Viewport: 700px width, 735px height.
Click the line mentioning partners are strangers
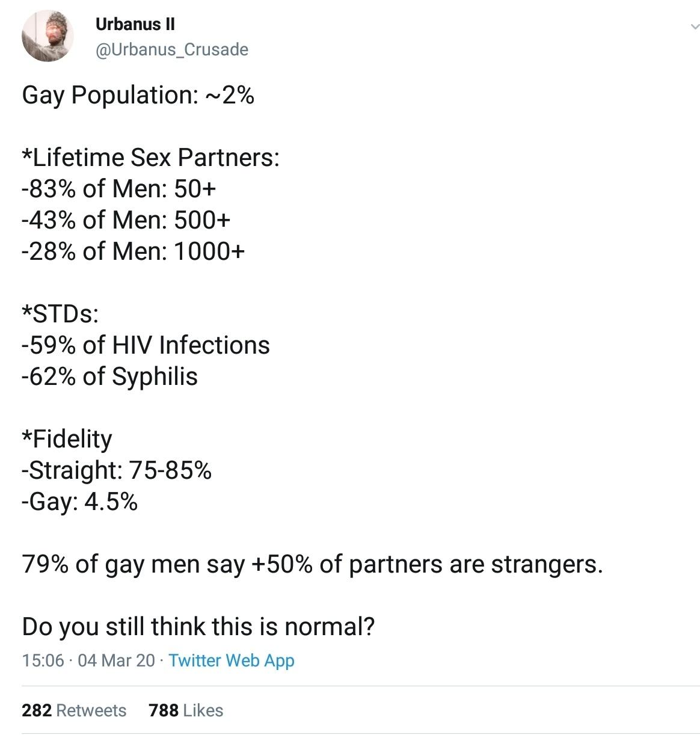coord(312,564)
